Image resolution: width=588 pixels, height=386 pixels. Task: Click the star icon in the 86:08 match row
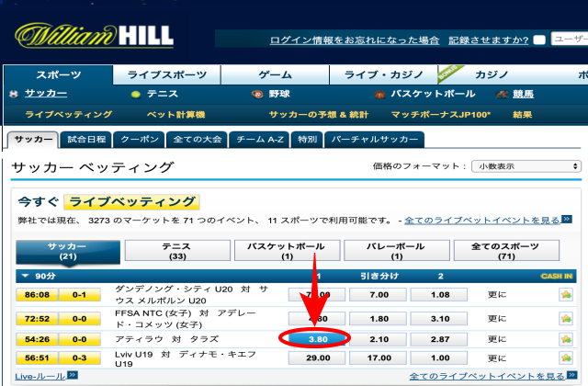[x=566, y=295]
